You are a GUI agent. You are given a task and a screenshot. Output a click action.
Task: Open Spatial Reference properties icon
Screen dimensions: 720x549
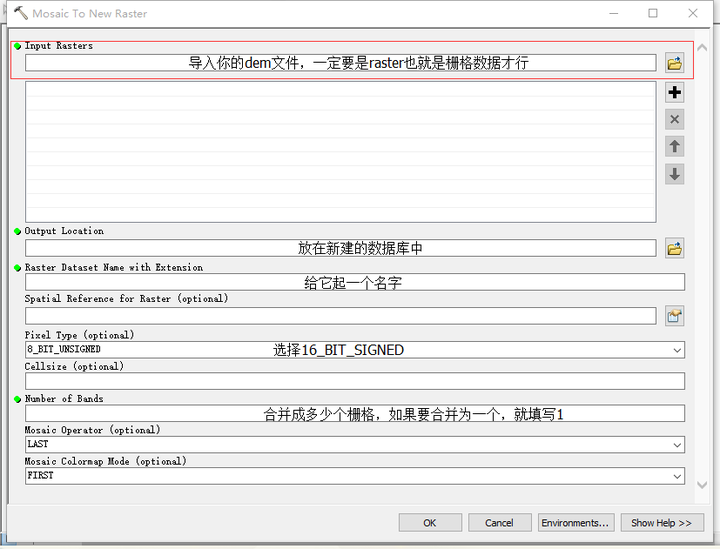click(x=674, y=316)
